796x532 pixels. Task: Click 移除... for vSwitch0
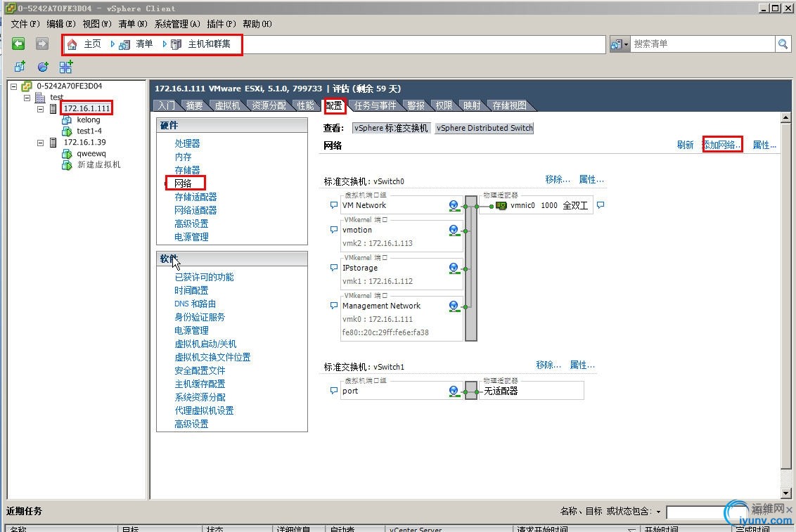558,179
